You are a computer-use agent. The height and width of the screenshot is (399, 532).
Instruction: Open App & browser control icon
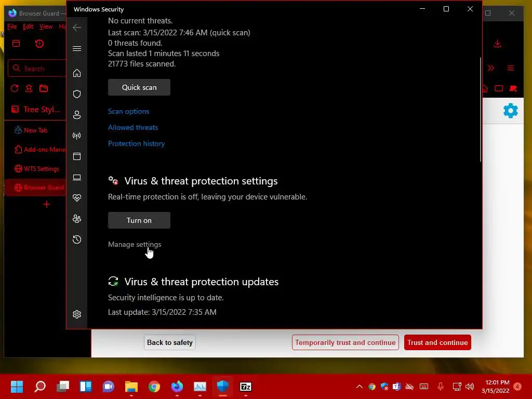tap(77, 156)
